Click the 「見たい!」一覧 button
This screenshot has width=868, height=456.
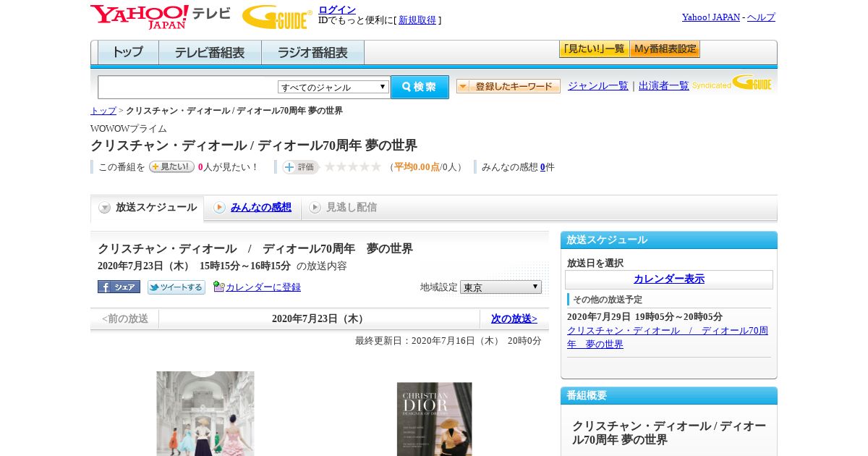click(x=594, y=49)
